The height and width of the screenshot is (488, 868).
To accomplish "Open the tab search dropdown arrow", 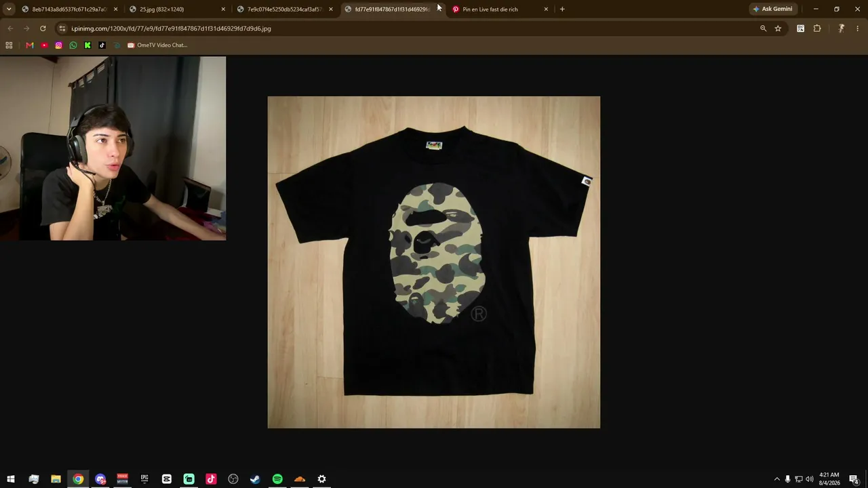I will (x=9, y=9).
